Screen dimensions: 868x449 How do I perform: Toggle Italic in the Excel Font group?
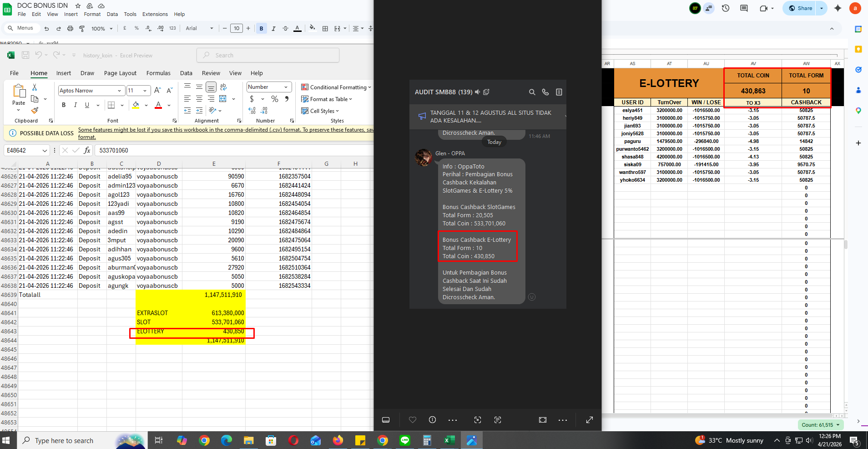(75, 105)
